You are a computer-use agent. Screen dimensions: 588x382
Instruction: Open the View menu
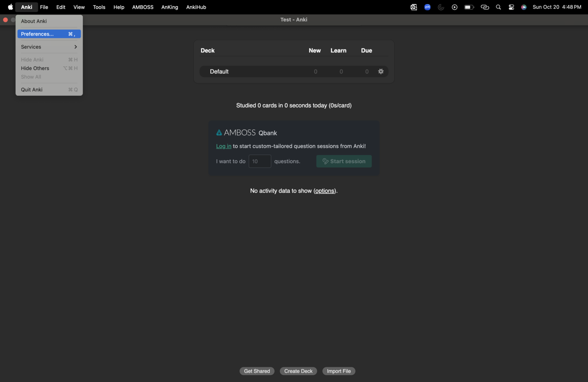79,7
